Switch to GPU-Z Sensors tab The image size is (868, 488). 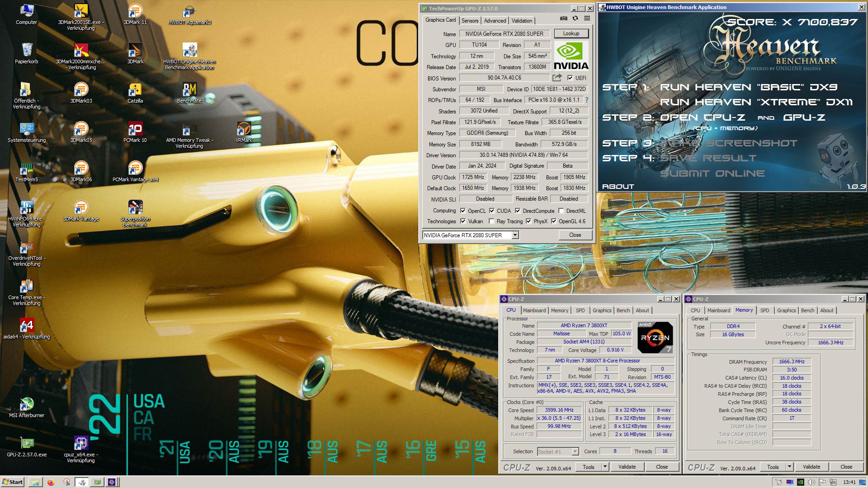click(470, 21)
